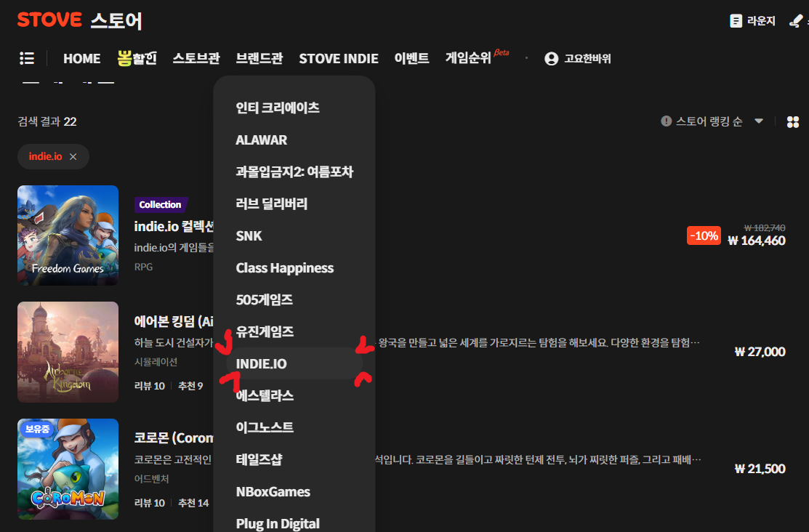
Task: Open the Freedom Games collection thumbnail
Action: [68, 235]
